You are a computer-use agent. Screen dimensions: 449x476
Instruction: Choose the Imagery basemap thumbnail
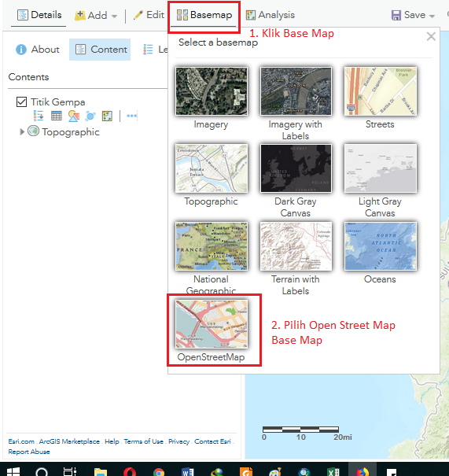(x=212, y=91)
